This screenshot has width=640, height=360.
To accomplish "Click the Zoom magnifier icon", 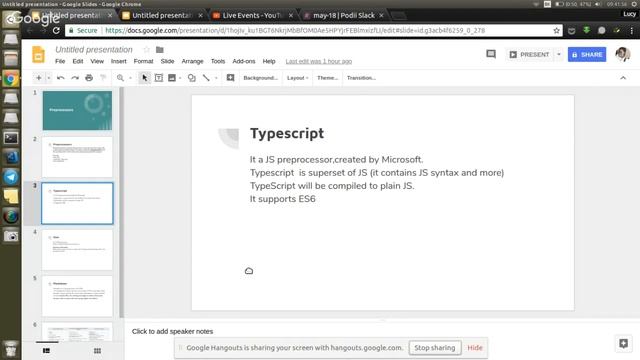I will [x=120, y=78].
